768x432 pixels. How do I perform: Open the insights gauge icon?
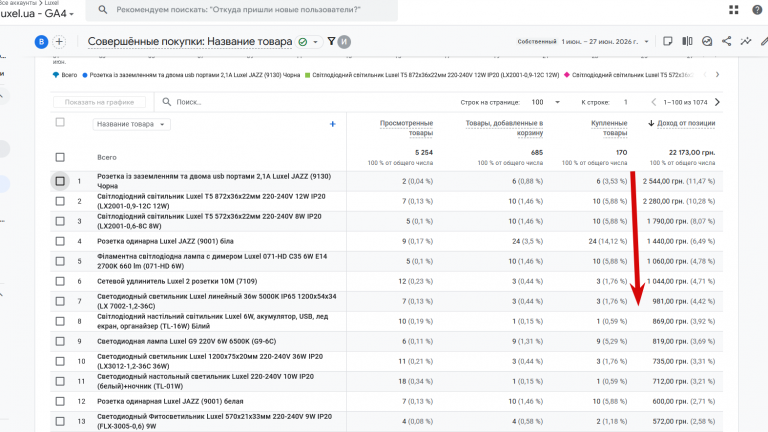click(707, 42)
